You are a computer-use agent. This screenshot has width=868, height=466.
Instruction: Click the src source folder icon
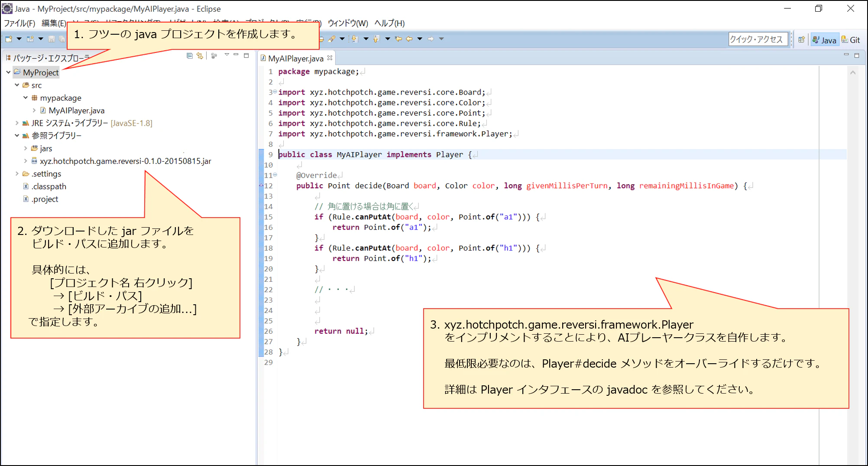(26, 85)
